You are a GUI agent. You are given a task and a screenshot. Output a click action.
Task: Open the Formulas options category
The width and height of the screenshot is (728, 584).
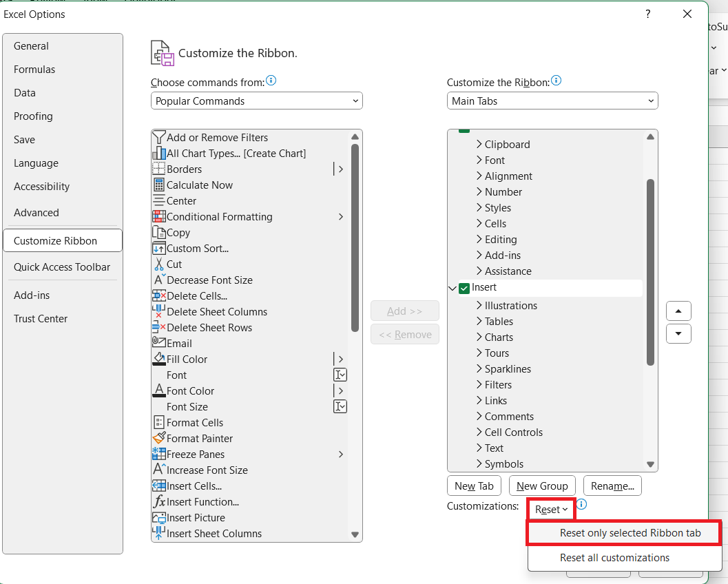[62, 69]
